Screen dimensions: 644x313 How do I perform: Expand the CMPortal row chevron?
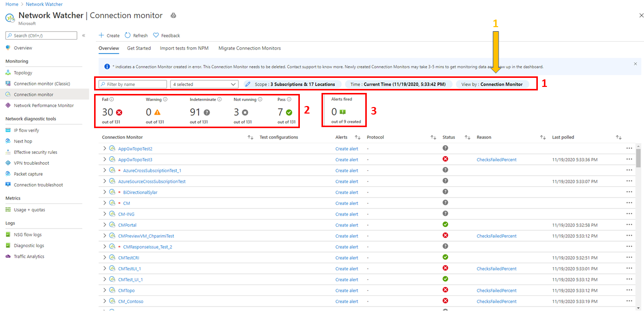[x=105, y=225]
